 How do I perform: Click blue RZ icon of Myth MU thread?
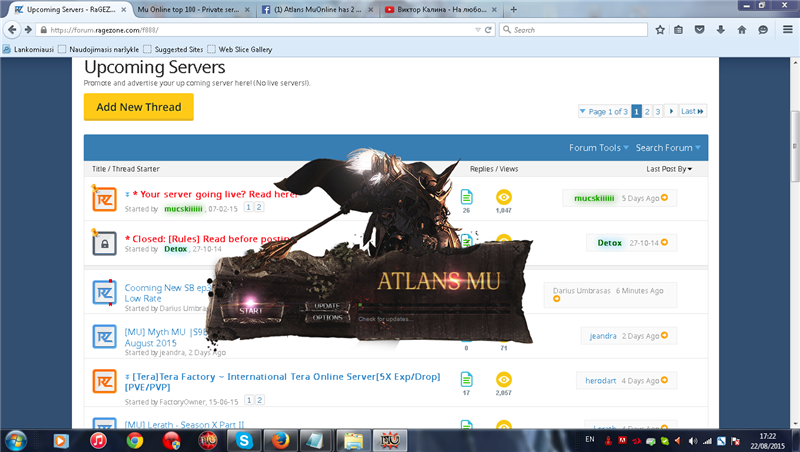tap(104, 337)
